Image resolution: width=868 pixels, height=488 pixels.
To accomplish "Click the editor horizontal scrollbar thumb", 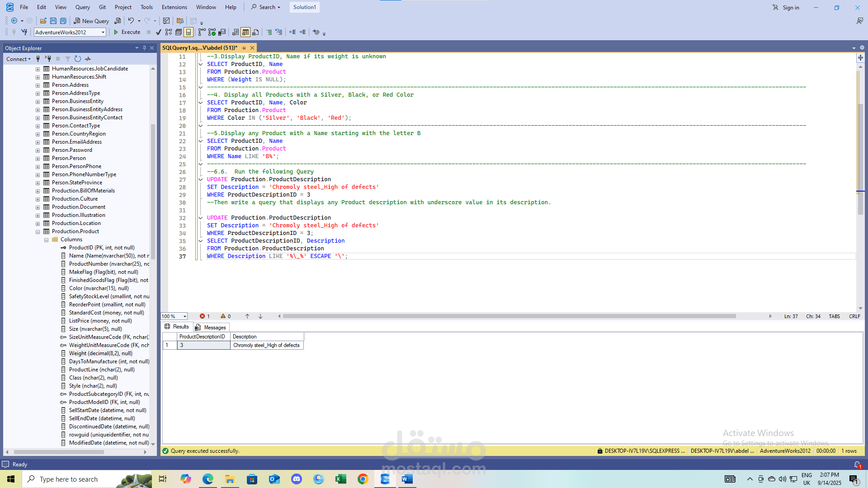I will coord(509,316).
